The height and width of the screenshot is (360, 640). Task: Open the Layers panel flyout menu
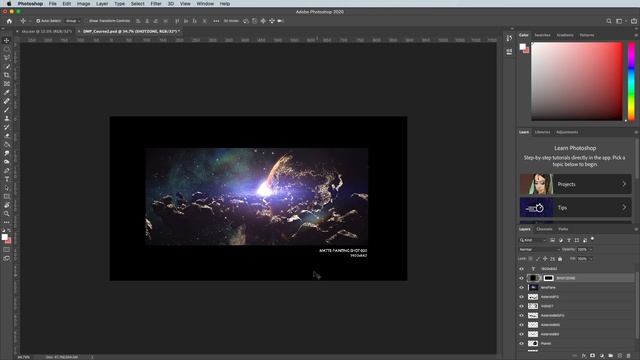coord(636,229)
